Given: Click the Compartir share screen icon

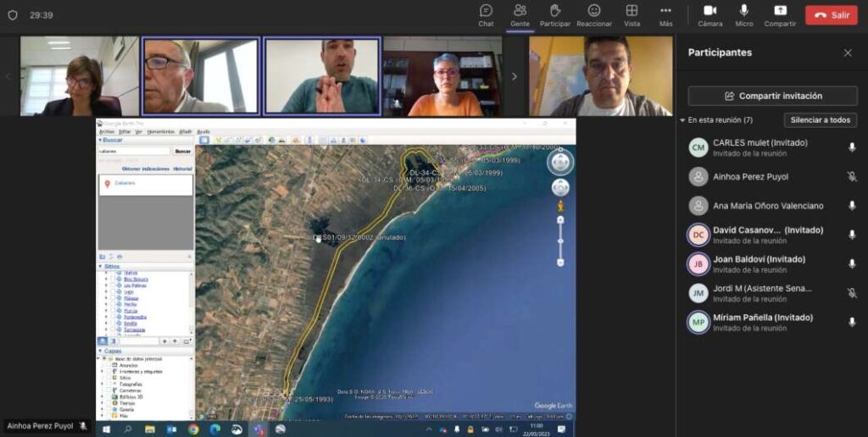Looking at the screenshot, I should click(x=780, y=14).
